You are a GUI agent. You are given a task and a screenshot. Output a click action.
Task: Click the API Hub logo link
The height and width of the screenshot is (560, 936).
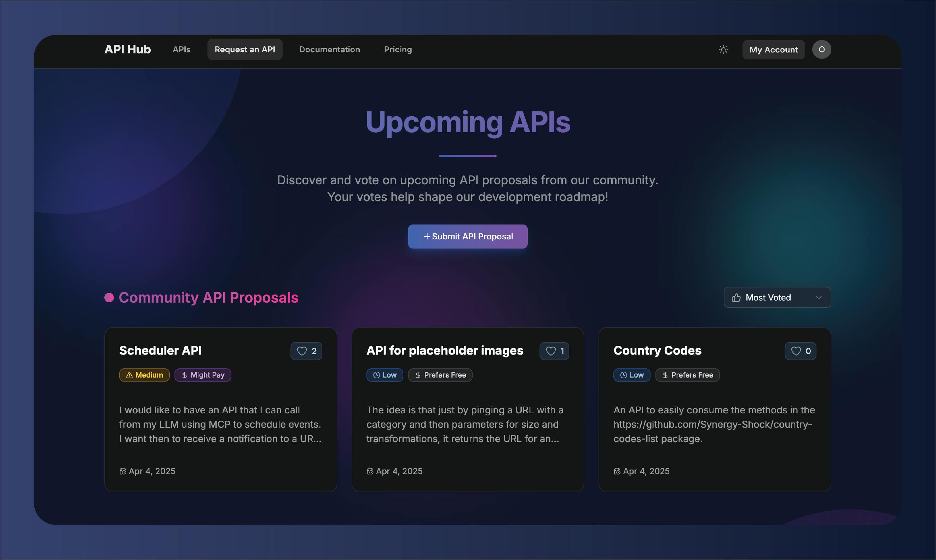point(128,49)
